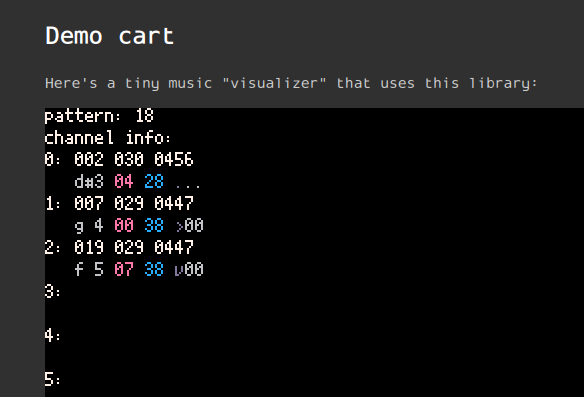Click the "channel info:" label

point(107,138)
